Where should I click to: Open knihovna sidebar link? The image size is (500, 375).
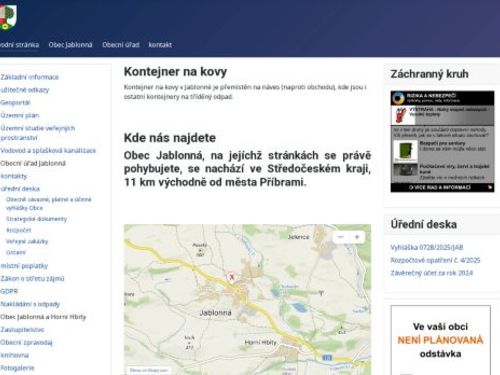(x=14, y=355)
